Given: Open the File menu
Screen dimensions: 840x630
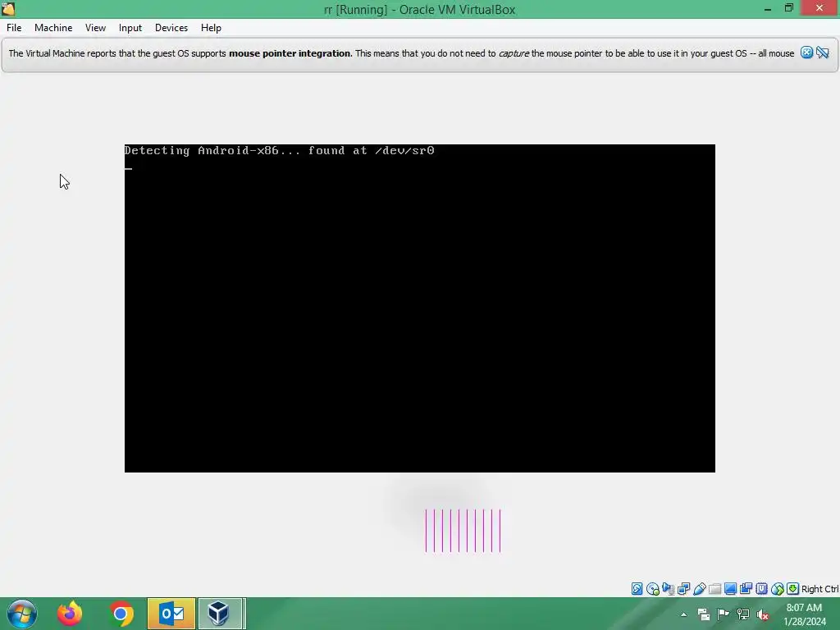Looking at the screenshot, I should pyautogui.click(x=14, y=28).
